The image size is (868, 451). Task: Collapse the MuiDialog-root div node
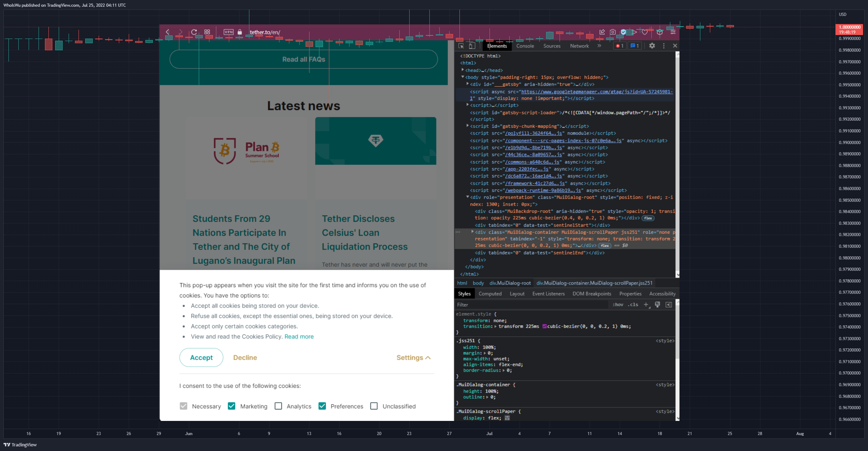click(468, 197)
